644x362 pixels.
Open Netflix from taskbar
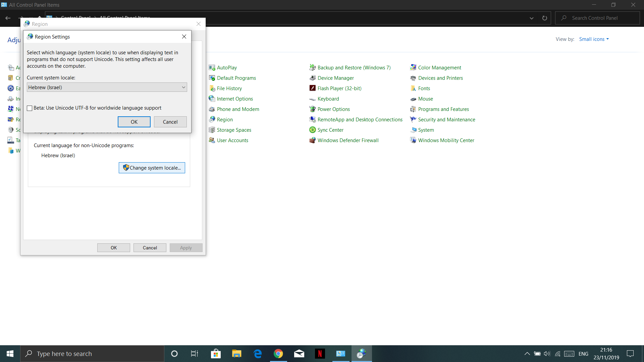[x=320, y=354]
